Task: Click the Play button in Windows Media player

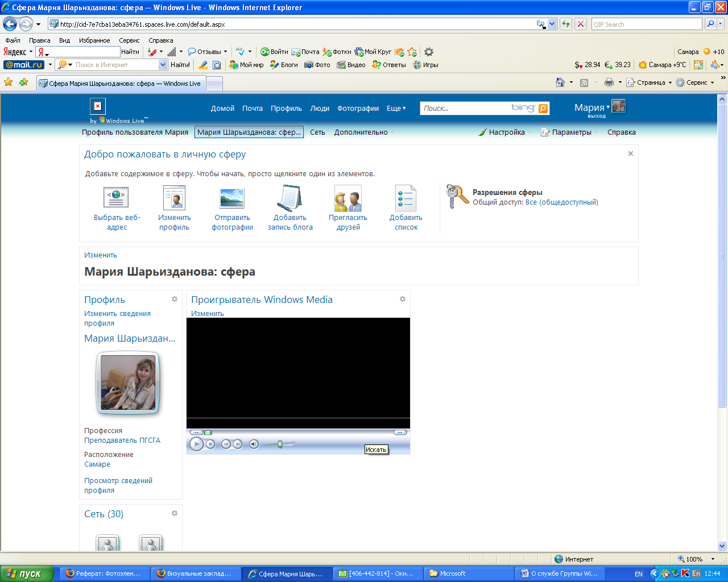Action: (196, 444)
